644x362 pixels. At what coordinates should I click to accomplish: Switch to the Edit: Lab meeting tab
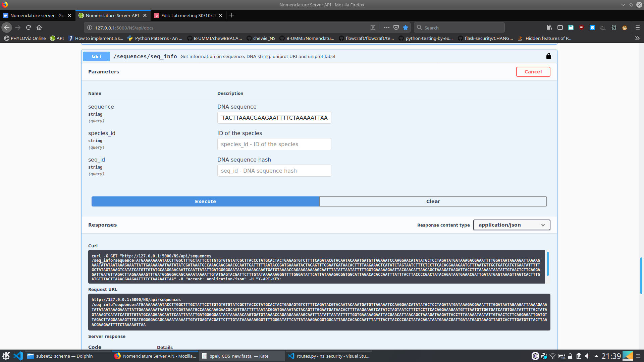pyautogui.click(x=188, y=15)
